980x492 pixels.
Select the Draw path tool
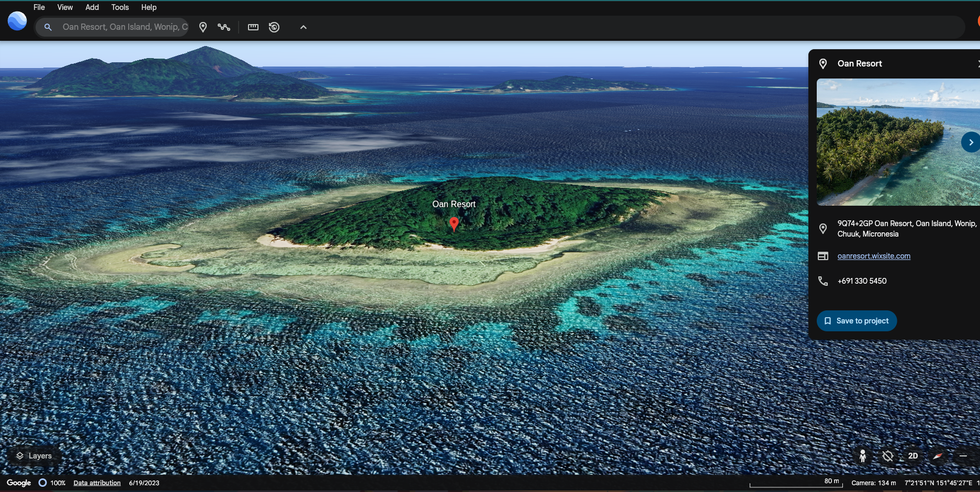coord(224,27)
